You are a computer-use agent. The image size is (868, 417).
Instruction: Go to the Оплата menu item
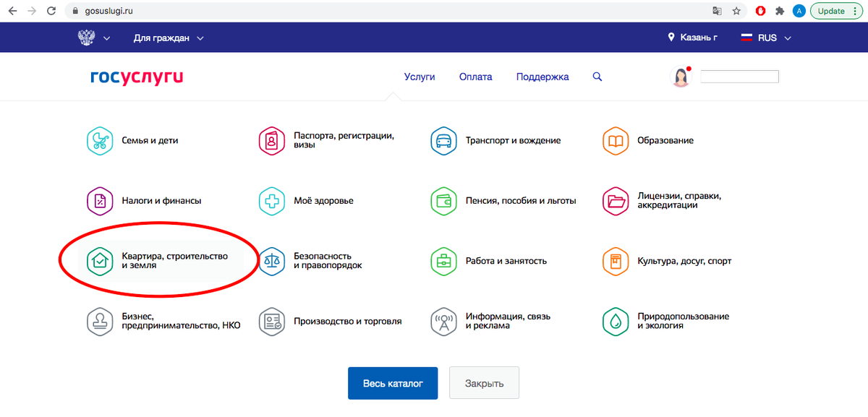(x=475, y=77)
